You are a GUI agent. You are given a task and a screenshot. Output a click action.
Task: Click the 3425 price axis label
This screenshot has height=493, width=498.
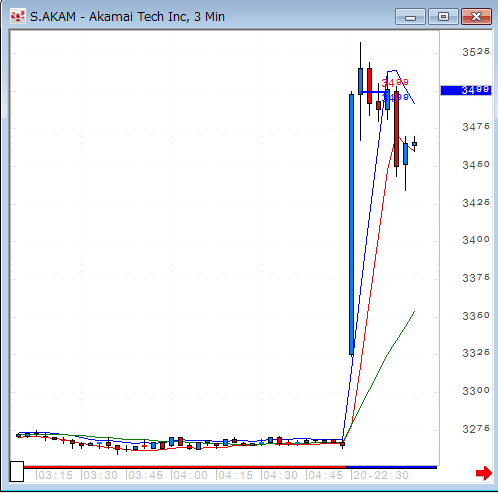click(x=476, y=203)
